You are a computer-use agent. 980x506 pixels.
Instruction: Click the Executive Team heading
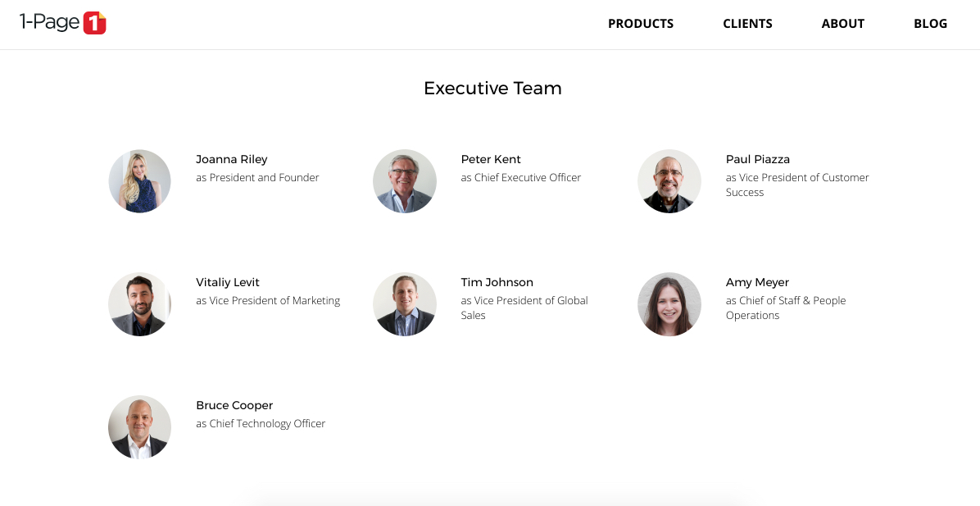(x=492, y=89)
